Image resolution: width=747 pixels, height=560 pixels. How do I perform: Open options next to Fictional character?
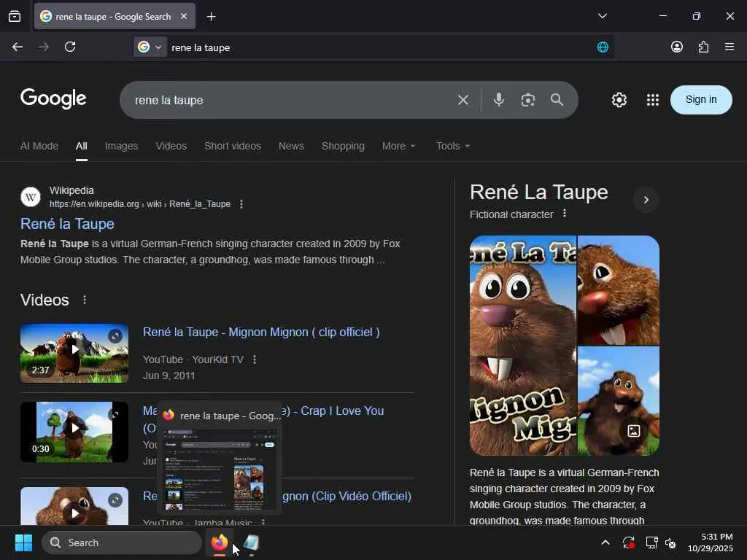pyautogui.click(x=565, y=214)
